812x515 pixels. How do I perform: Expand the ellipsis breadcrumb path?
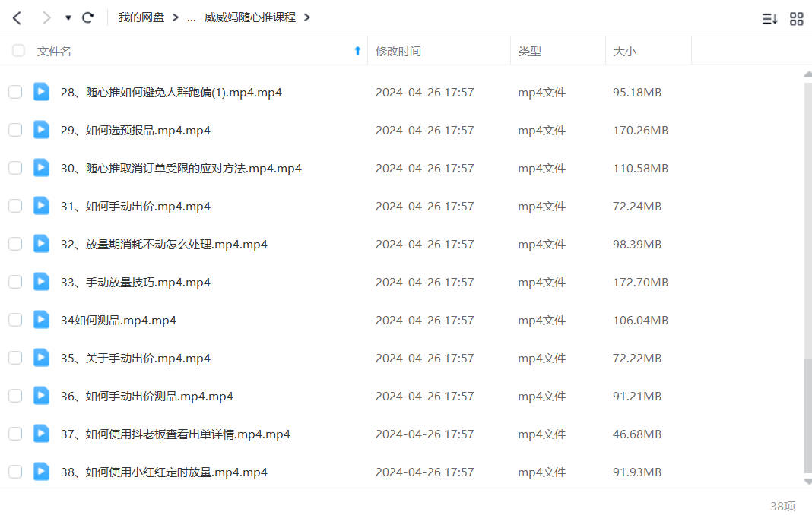point(191,18)
